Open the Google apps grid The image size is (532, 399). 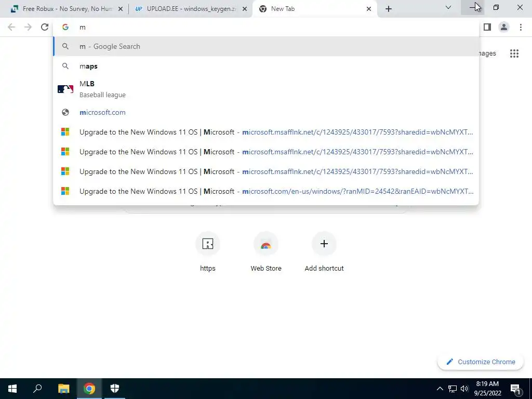click(514, 54)
